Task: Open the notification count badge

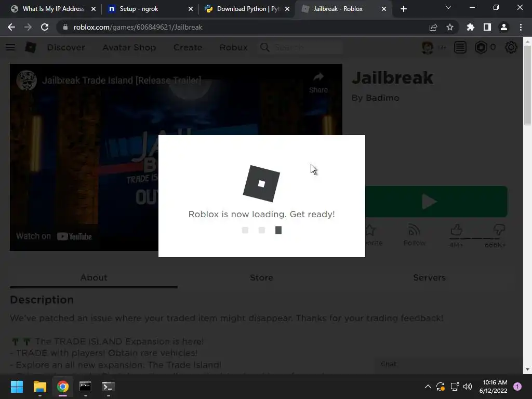Action: pyautogui.click(x=517, y=387)
